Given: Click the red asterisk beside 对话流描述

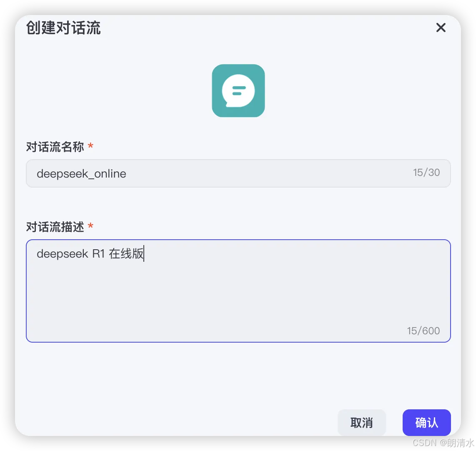Looking at the screenshot, I should 90,226.
